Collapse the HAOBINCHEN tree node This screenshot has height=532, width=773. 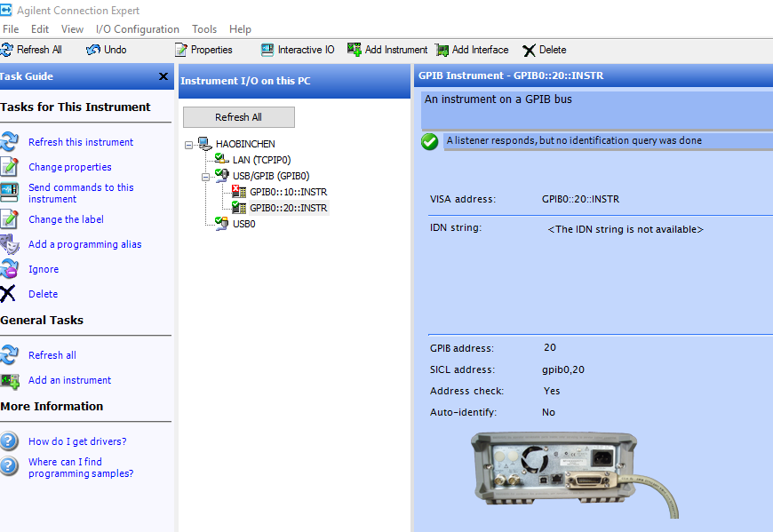[189, 145]
